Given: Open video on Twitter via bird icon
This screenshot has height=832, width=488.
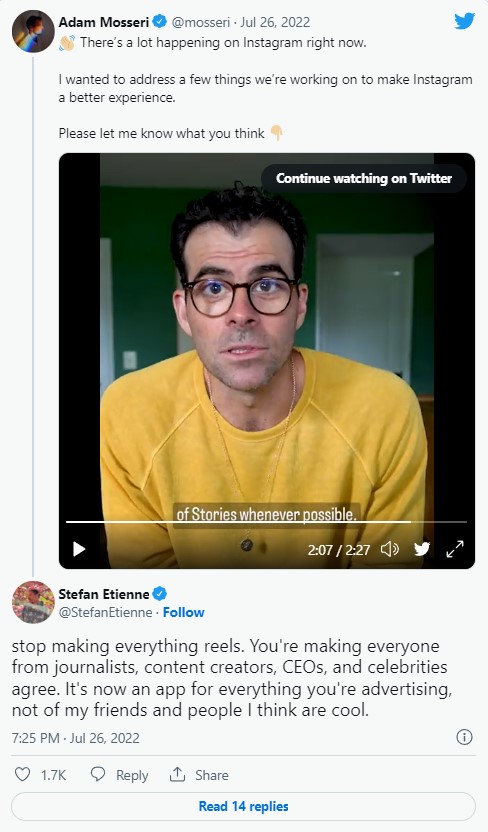Looking at the screenshot, I should pyautogui.click(x=422, y=549).
